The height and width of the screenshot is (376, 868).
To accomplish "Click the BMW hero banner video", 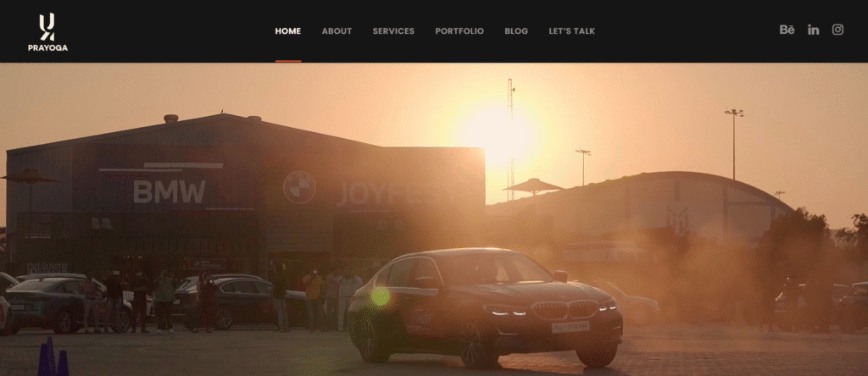I will point(434,219).
